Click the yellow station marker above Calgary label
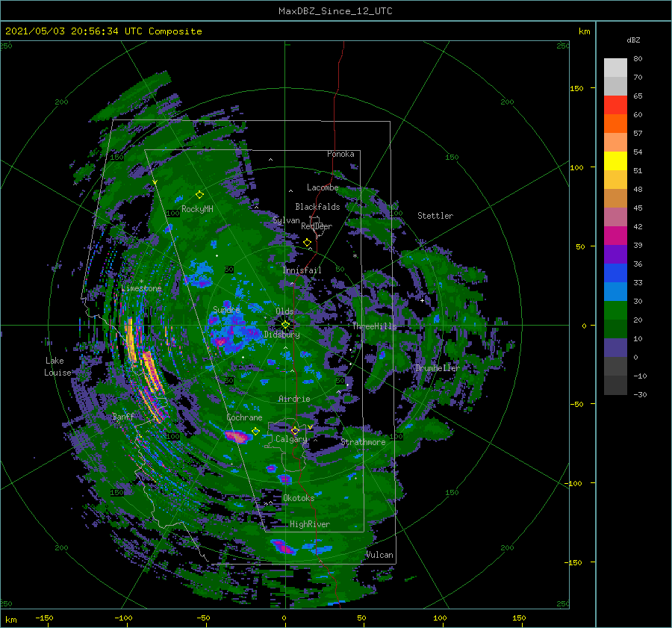 pyautogui.click(x=295, y=430)
